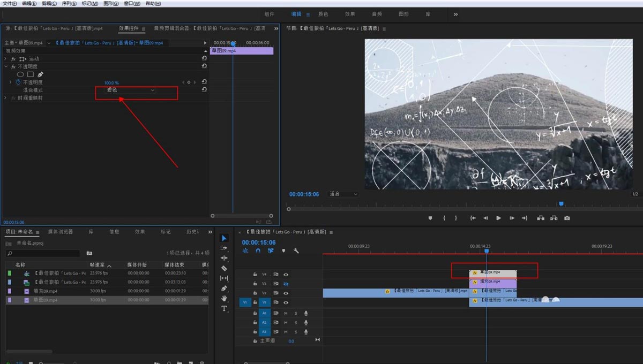Toggle the lock on track V4
Image resolution: width=643 pixels, height=364 pixels.
(x=255, y=274)
